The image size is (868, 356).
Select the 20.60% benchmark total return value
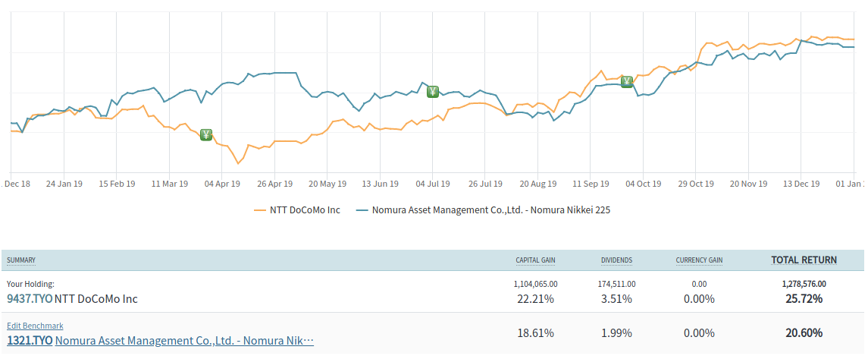(x=804, y=333)
